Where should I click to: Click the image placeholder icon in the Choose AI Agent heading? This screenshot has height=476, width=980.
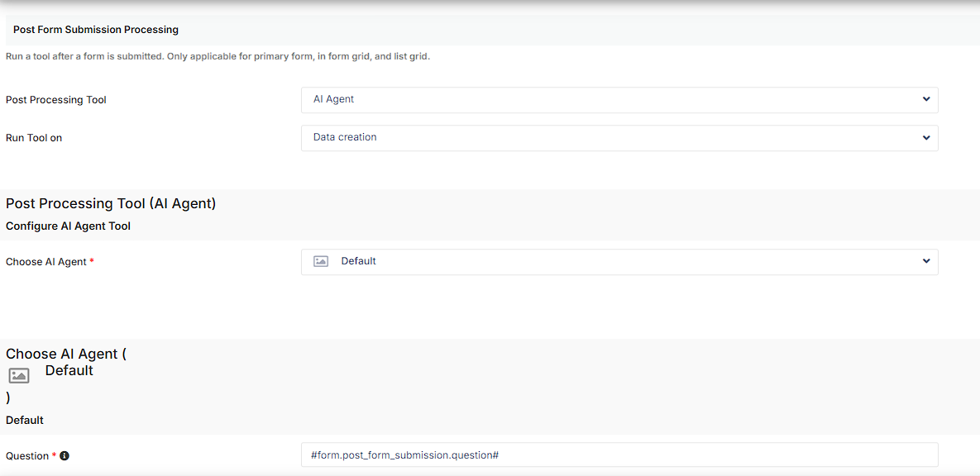pyautogui.click(x=19, y=375)
